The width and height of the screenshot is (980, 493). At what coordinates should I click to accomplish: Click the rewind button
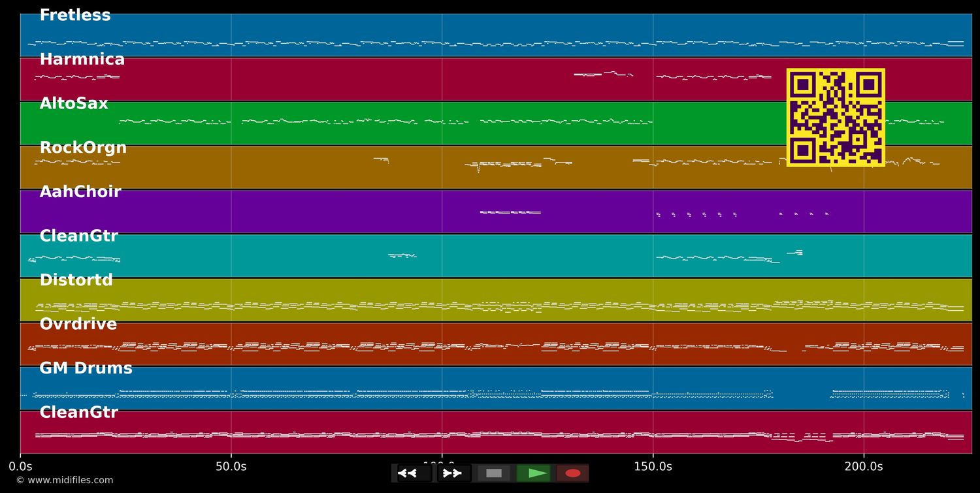414,473
